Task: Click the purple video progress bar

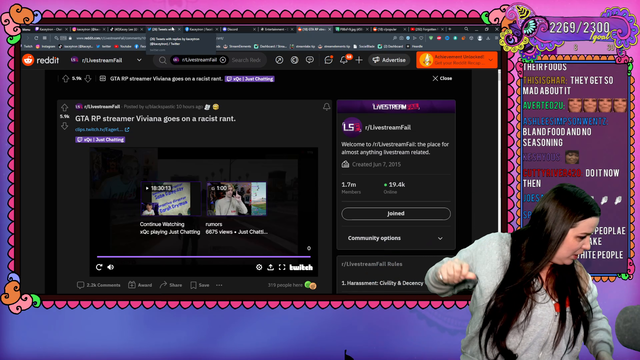Action: pyautogui.click(x=204, y=257)
